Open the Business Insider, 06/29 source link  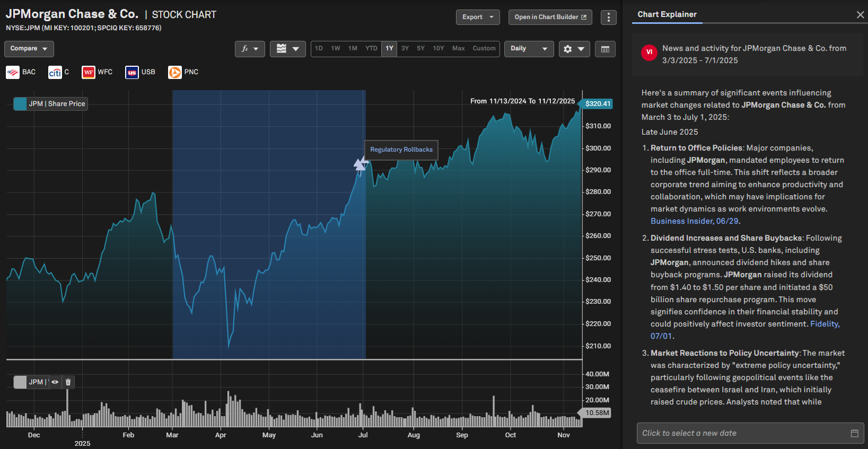[695, 221]
